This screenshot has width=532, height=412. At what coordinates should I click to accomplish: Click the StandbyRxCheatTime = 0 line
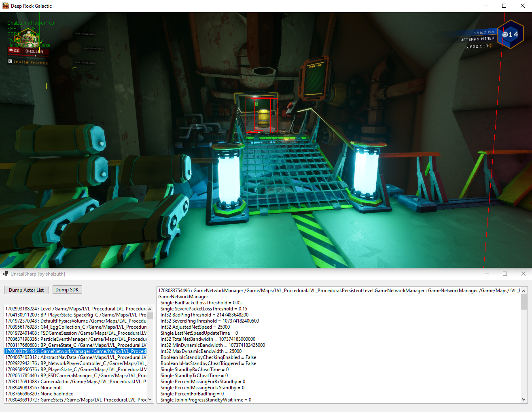[x=195, y=370]
